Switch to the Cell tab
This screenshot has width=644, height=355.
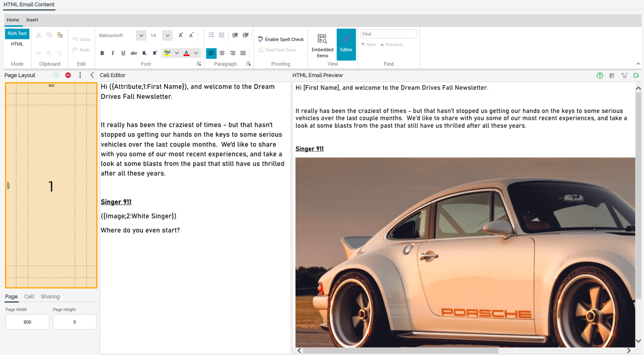(x=29, y=297)
